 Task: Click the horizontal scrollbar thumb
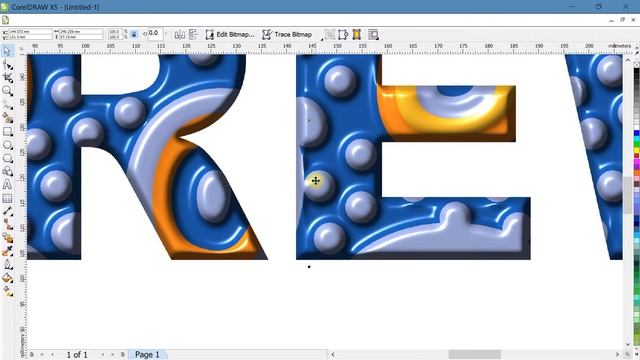(x=475, y=354)
